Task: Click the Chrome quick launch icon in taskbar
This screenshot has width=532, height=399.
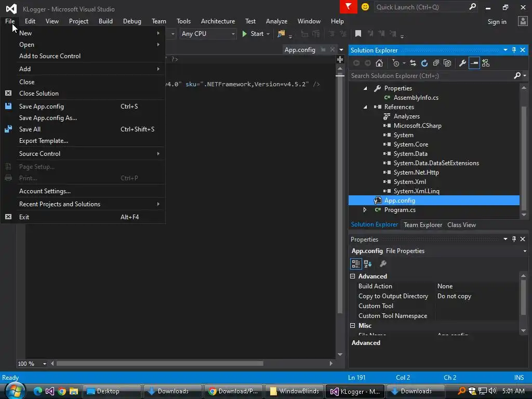Action: [x=62, y=391]
